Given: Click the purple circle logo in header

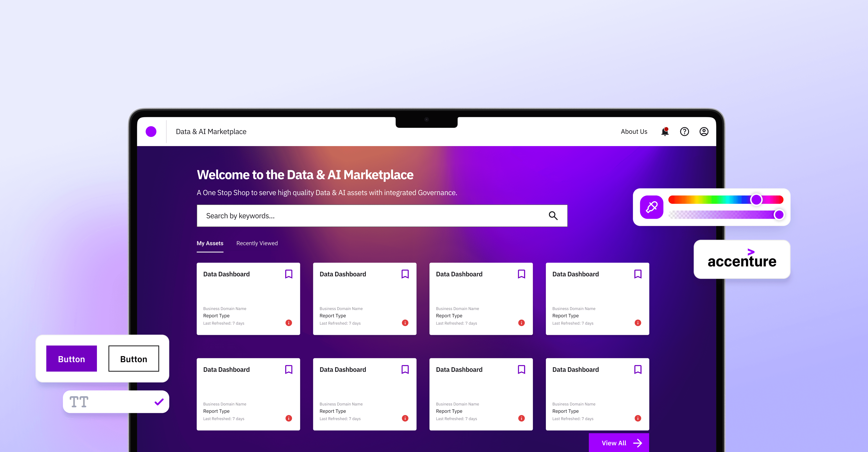Looking at the screenshot, I should (x=151, y=132).
